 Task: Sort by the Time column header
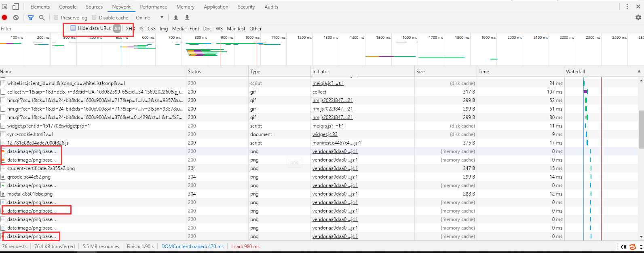520,71
